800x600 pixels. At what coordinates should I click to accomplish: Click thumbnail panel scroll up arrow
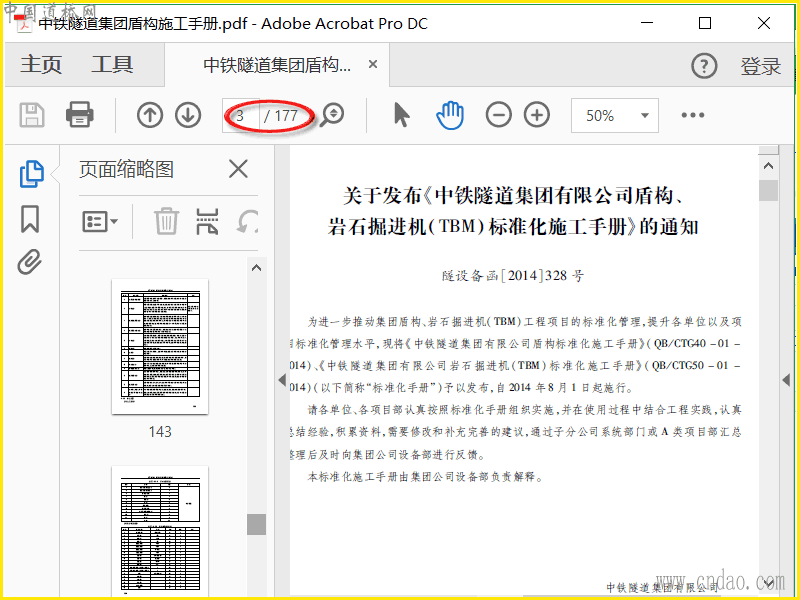(x=257, y=267)
